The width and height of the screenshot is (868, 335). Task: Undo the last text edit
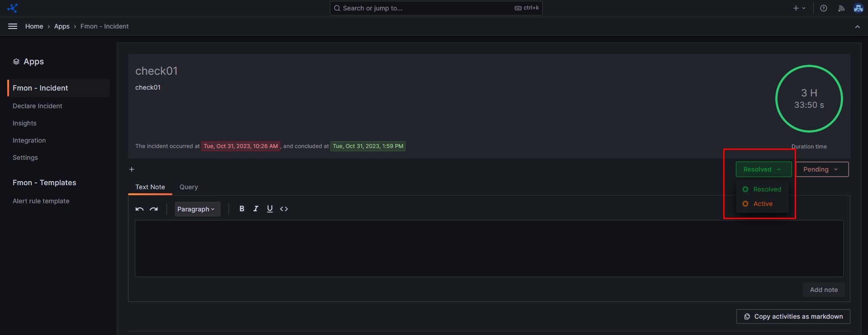pyautogui.click(x=139, y=209)
